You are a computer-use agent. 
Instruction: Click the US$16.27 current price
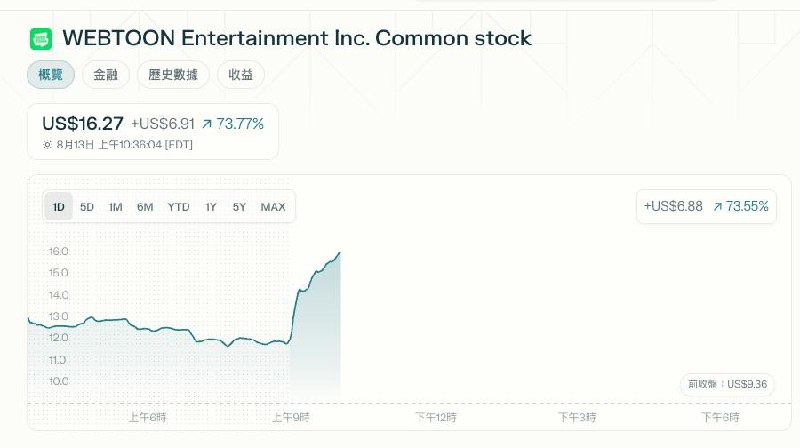83,124
